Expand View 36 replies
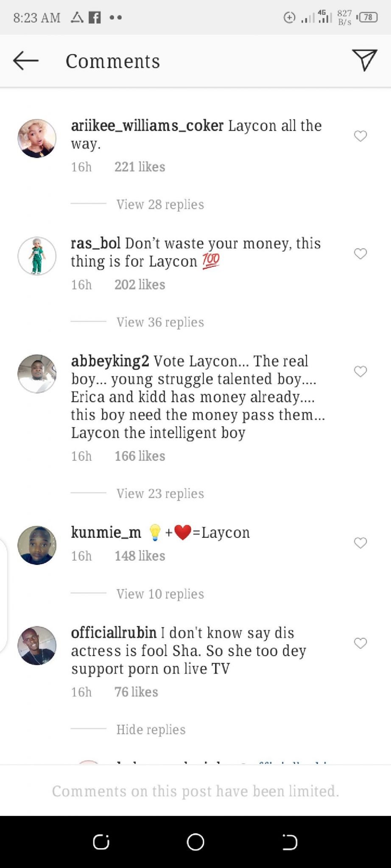 [x=160, y=322]
